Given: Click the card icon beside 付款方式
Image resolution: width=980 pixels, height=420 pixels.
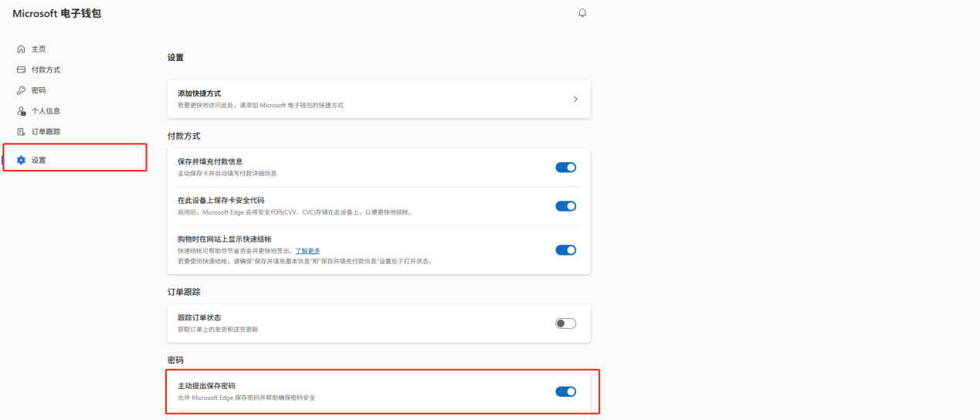Looking at the screenshot, I should [x=22, y=69].
